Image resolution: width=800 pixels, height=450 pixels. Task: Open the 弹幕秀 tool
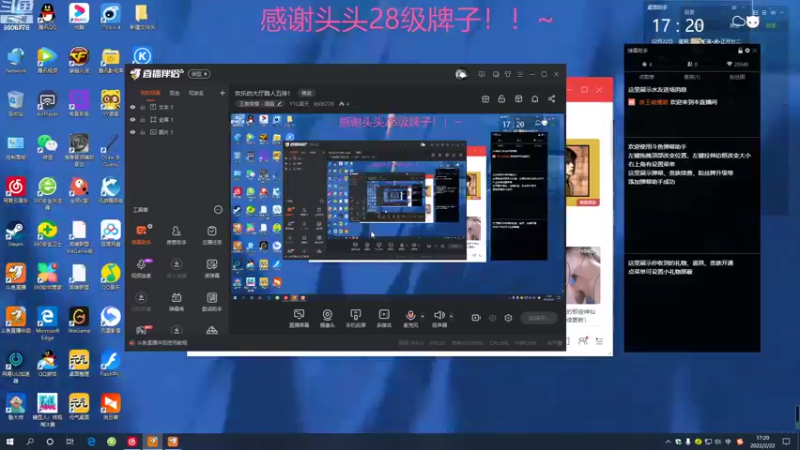pyautogui.click(x=176, y=301)
